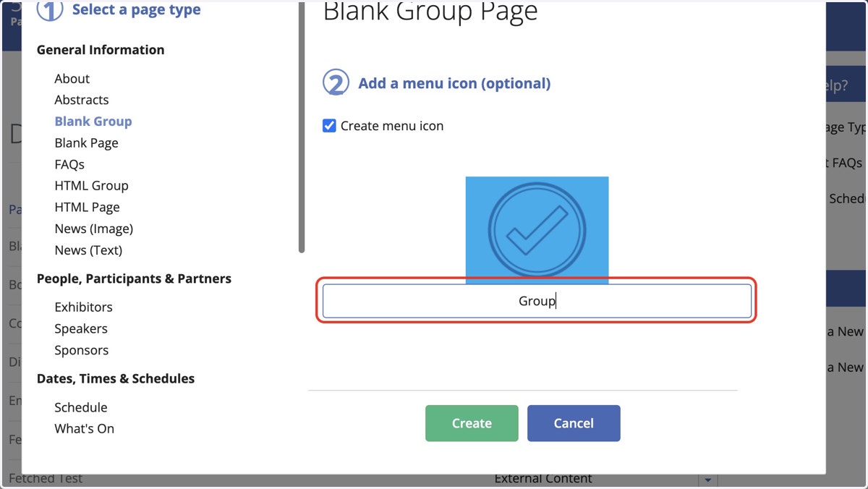Click the page type list scrollbar
Screen dimensions: 868x489
(x=302, y=127)
